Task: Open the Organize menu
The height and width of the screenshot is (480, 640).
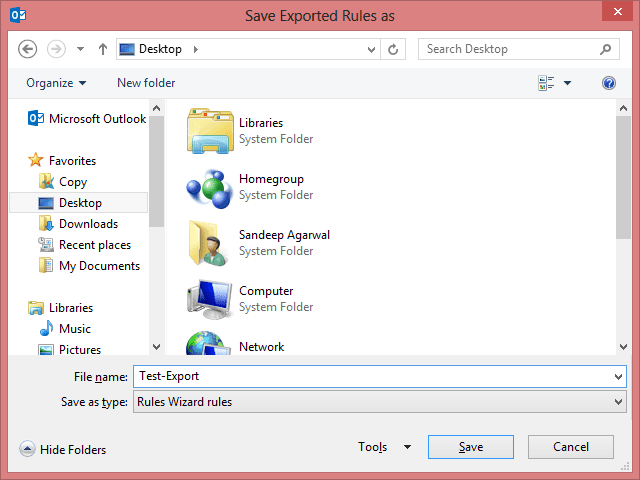Action: click(x=56, y=83)
